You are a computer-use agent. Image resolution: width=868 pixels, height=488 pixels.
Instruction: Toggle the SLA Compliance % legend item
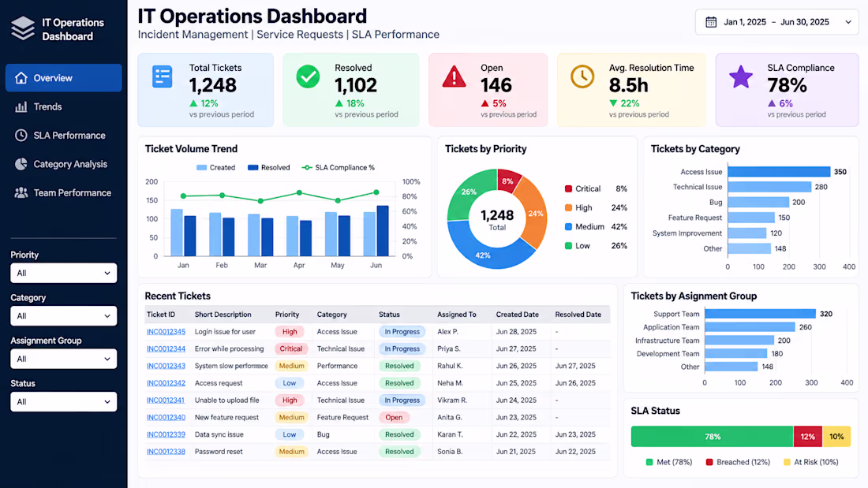(x=339, y=168)
